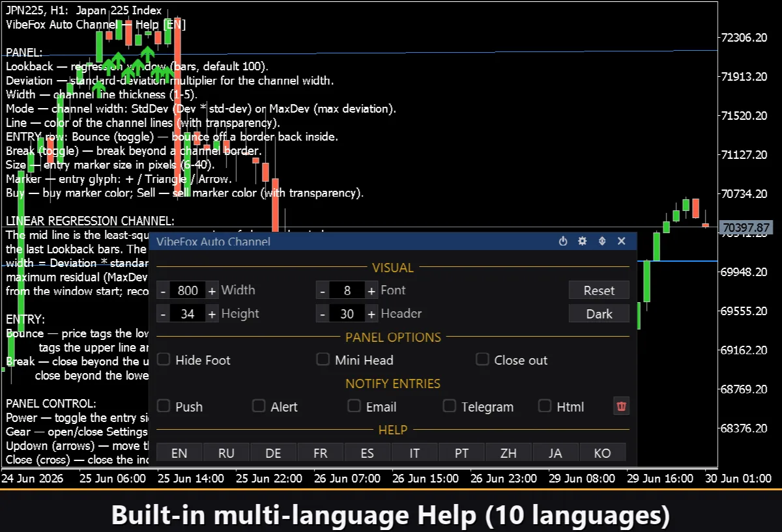Toggle the Email notification checkbox
The width and height of the screenshot is (782, 532).
click(x=354, y=406)
